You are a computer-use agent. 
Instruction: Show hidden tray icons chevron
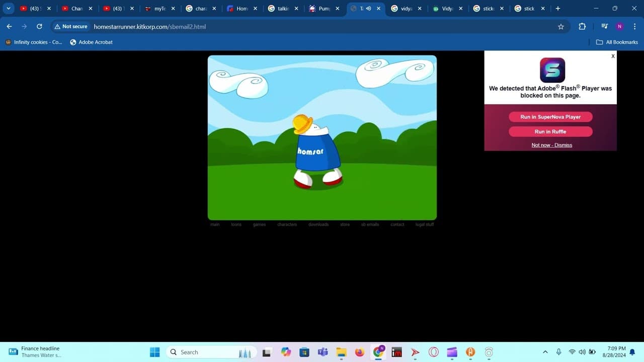[x=545, y=352]
